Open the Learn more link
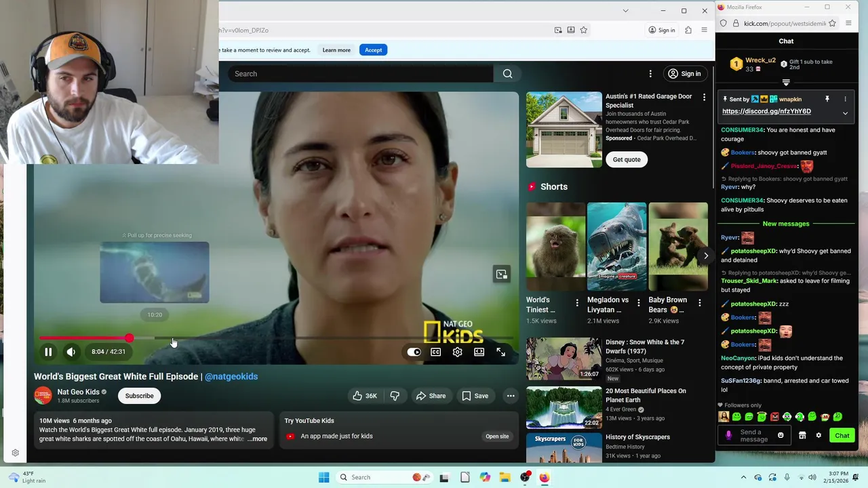The width and height of the screenshot is (868, 488). click(x=336, y=50)
